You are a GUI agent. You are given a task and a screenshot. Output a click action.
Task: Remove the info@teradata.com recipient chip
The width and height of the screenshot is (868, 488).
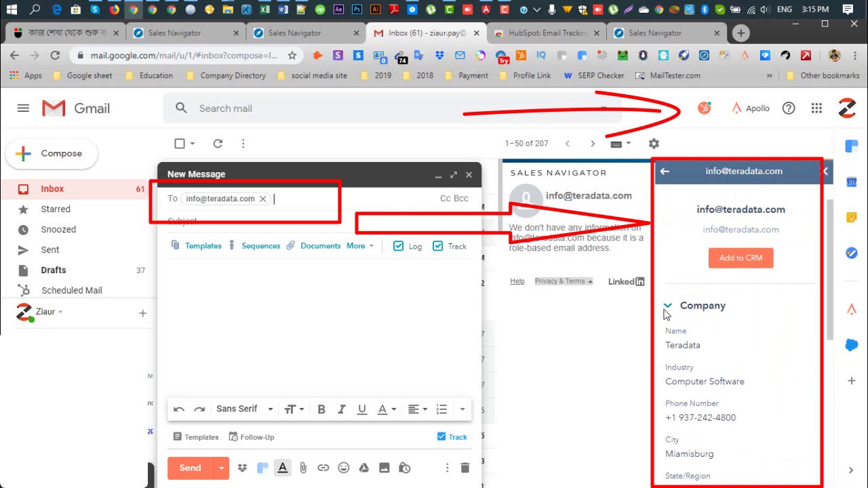click(263, 199)
